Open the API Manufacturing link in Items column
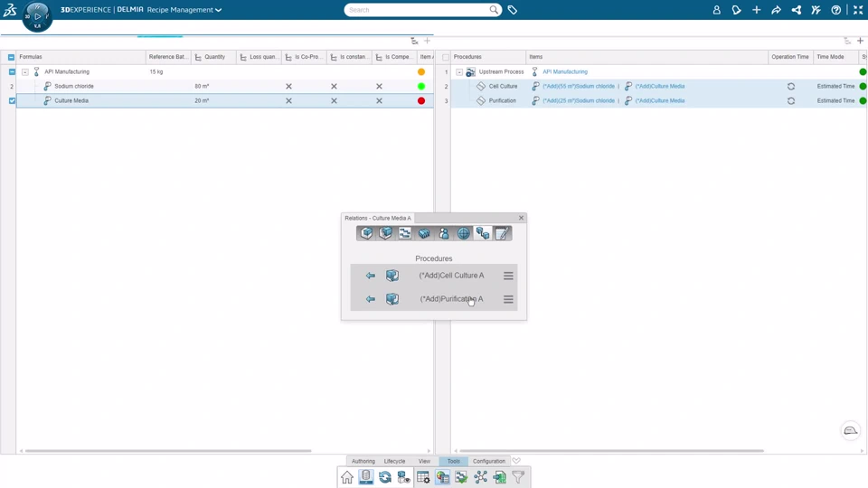 pyautogui.click(x=564, y=72)
